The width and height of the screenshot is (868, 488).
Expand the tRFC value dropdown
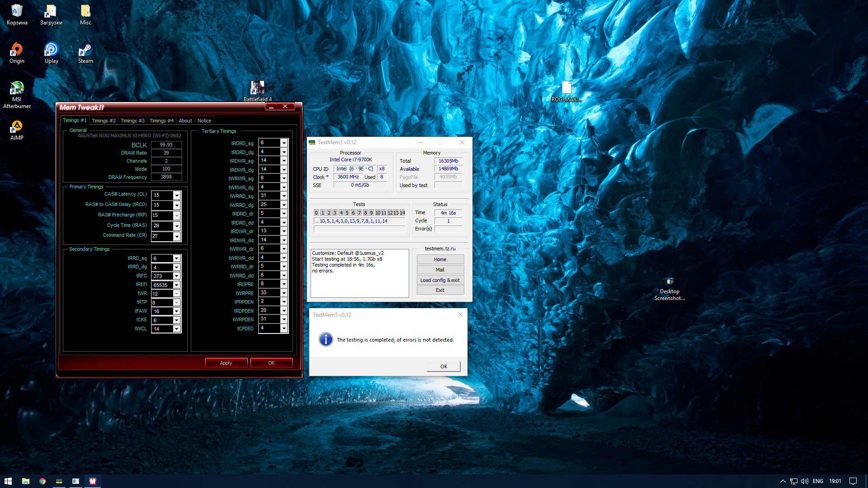click(x=177, y=276)
